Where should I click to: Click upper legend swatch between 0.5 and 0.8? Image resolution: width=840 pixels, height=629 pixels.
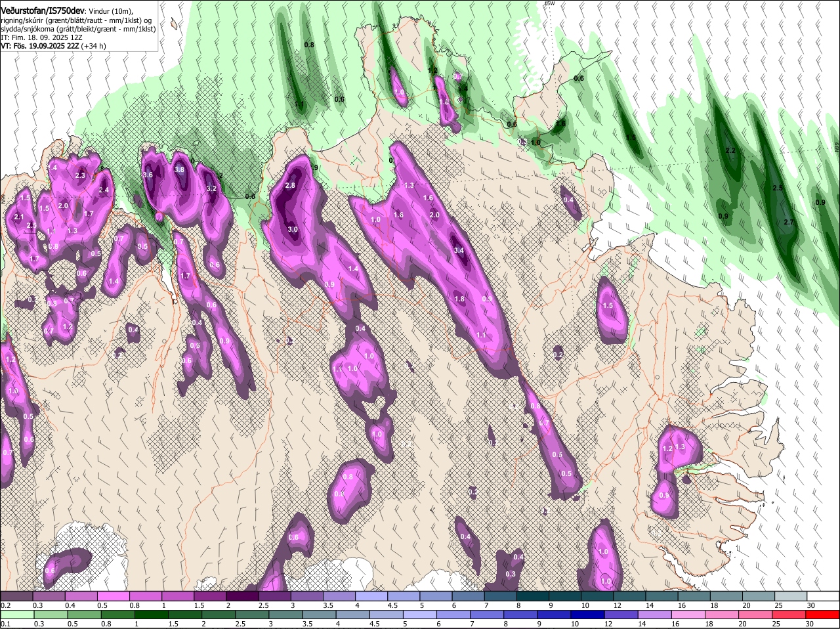tap(113, 596)
